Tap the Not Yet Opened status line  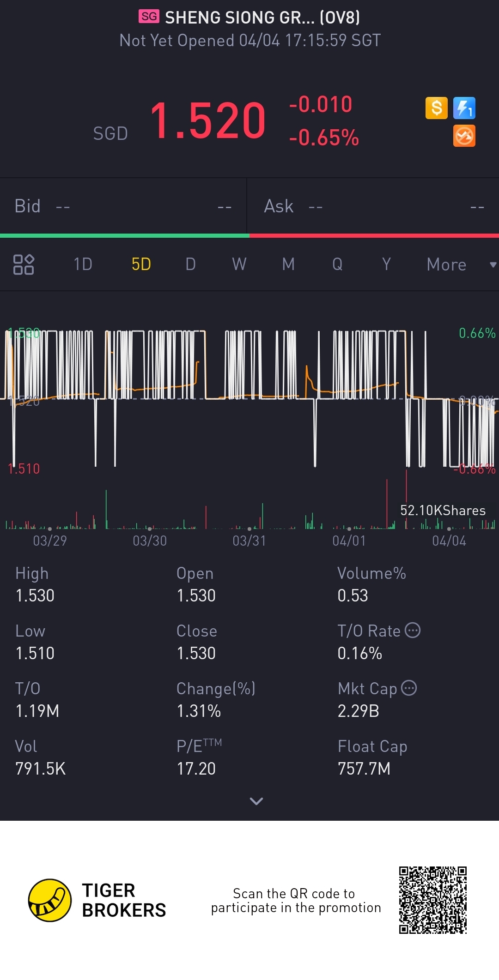coord(250,40)
